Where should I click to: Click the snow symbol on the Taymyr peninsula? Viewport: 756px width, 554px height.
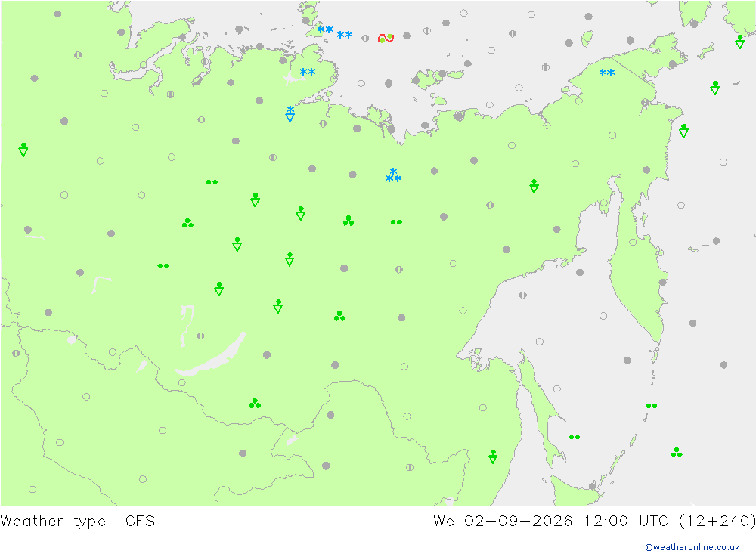click(x=307, y=73)
